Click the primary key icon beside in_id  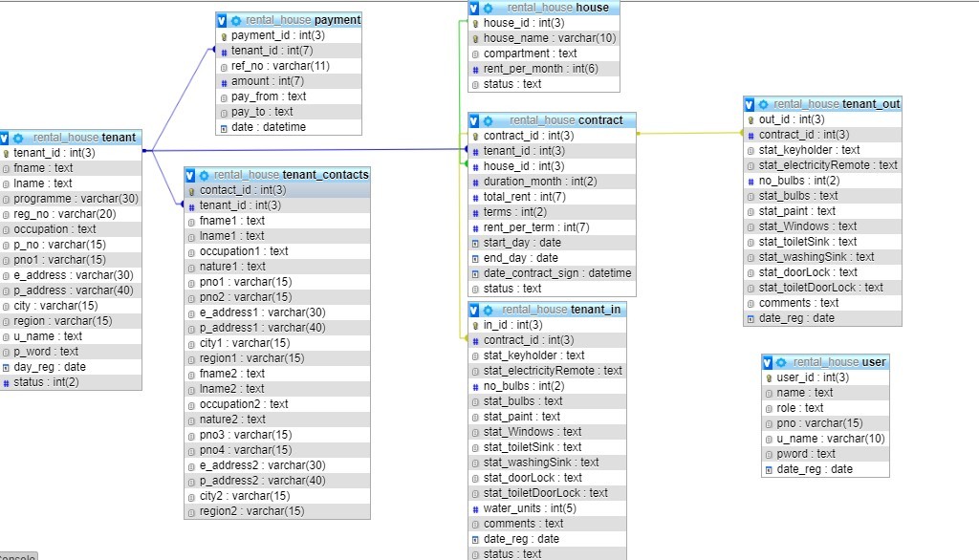click(x=476, y=326)
